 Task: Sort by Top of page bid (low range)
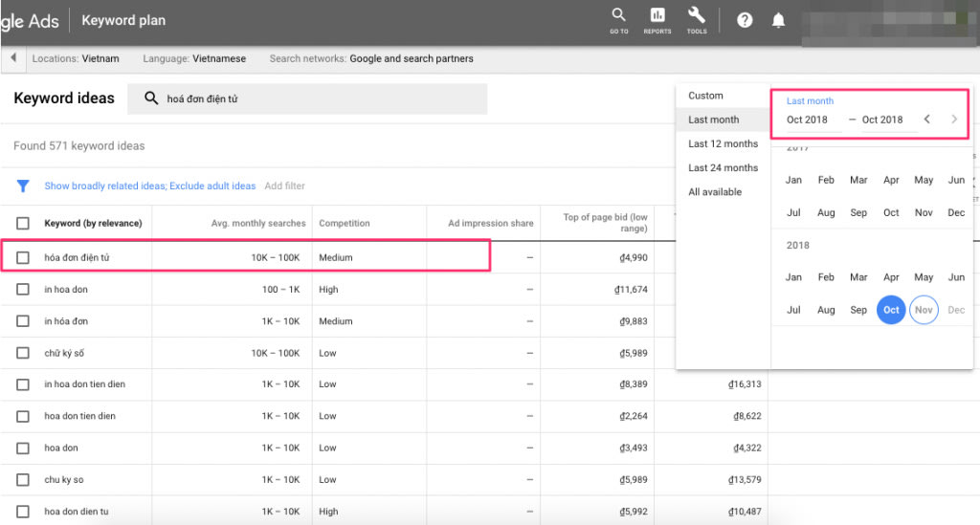click(x=605, y=223)
